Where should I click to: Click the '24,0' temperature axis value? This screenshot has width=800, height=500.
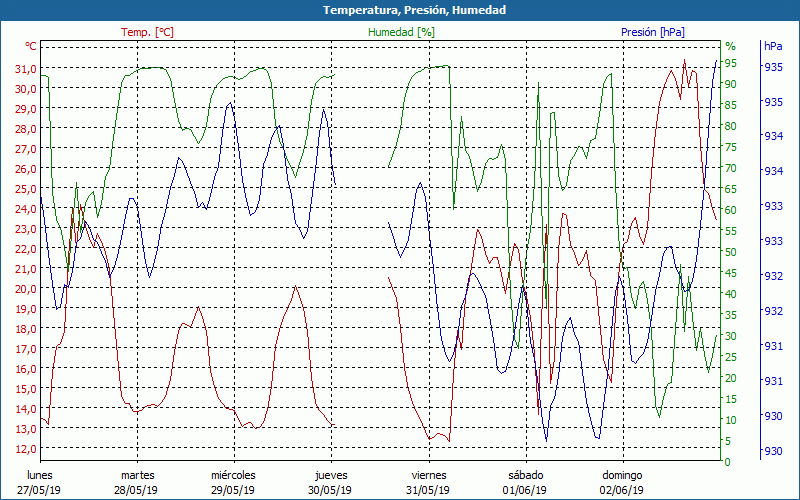(x=26, y=208)
